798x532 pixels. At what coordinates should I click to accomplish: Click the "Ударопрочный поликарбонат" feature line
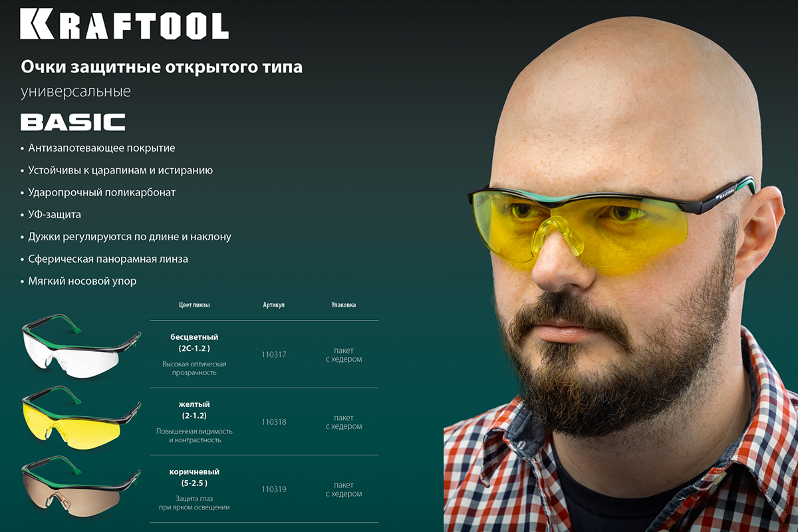coord(102,192)
